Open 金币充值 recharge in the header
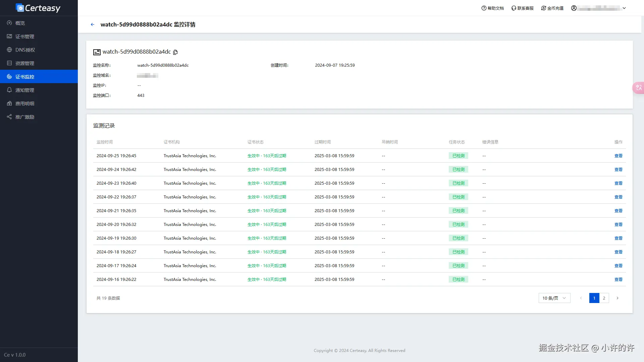The height and width of the screenshot is (362, 644). point(552,8)
